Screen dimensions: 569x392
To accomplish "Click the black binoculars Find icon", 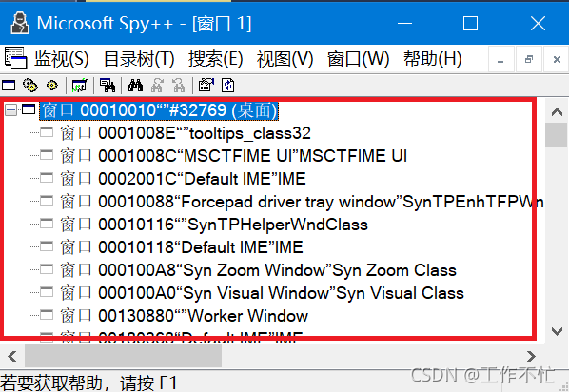I will (135, 86).
